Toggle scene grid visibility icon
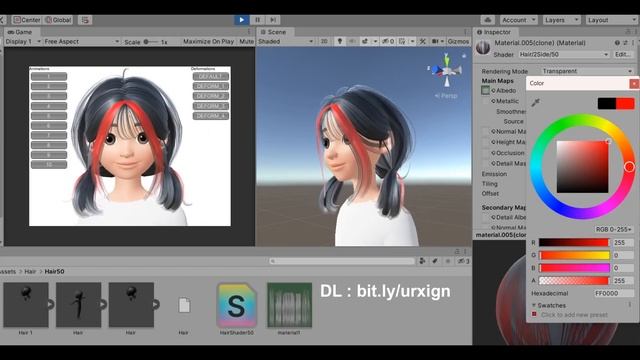640x360 pixels. pos(402,41)
